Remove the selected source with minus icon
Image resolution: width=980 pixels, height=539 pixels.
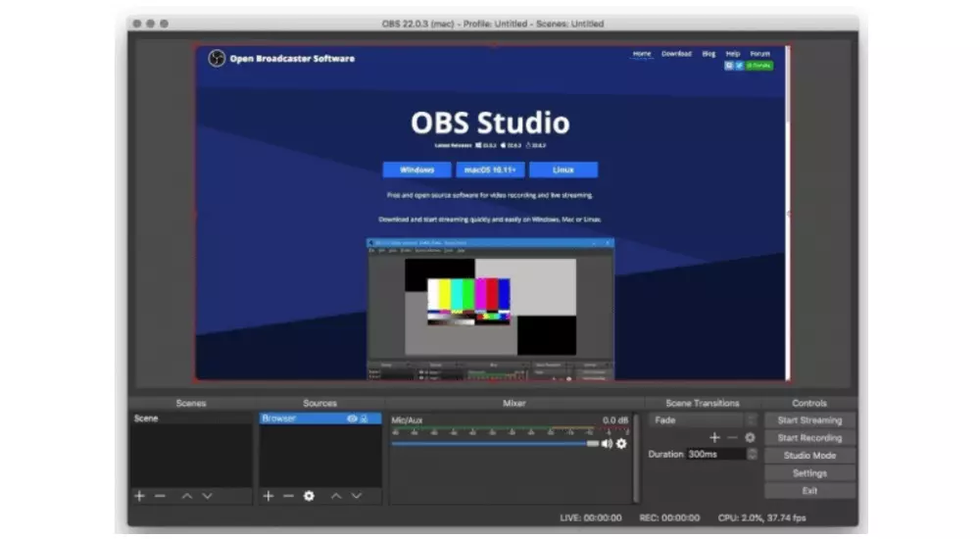click(x=288, y=496)
